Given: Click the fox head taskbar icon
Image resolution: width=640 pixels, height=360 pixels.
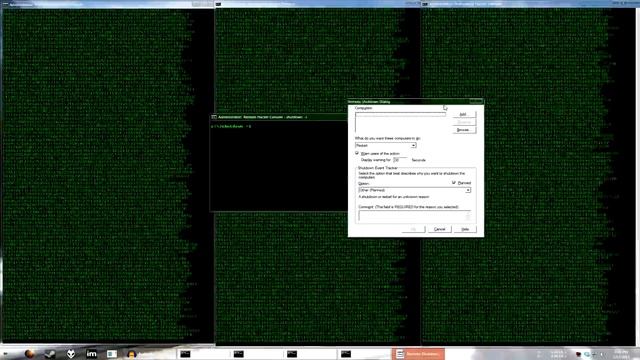Looking at the screenshot, I should tap(71, 354).
